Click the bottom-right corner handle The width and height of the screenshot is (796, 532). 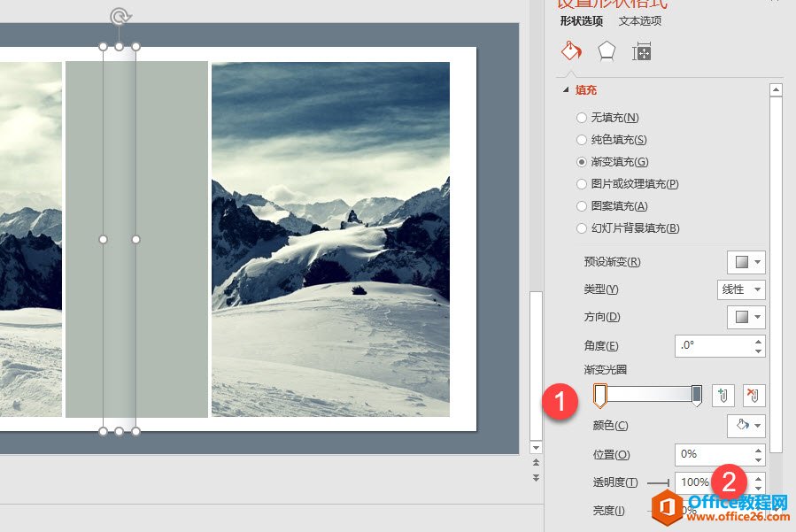[x=135, y=431]
